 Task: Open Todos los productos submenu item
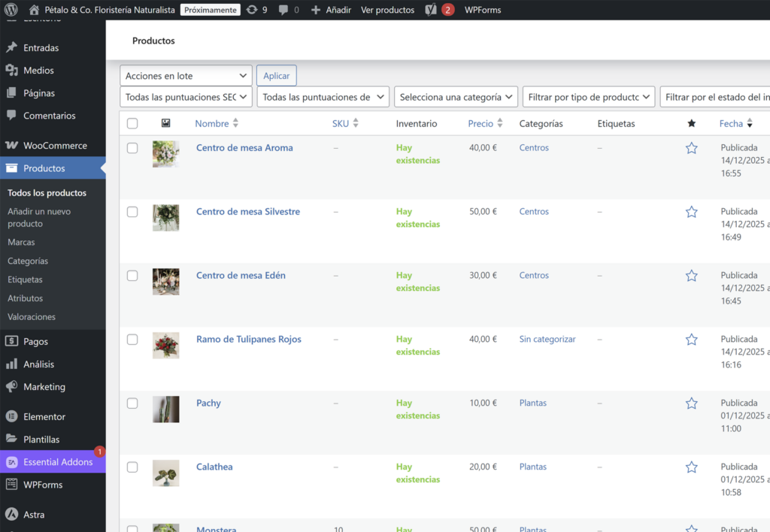(47, 193)
